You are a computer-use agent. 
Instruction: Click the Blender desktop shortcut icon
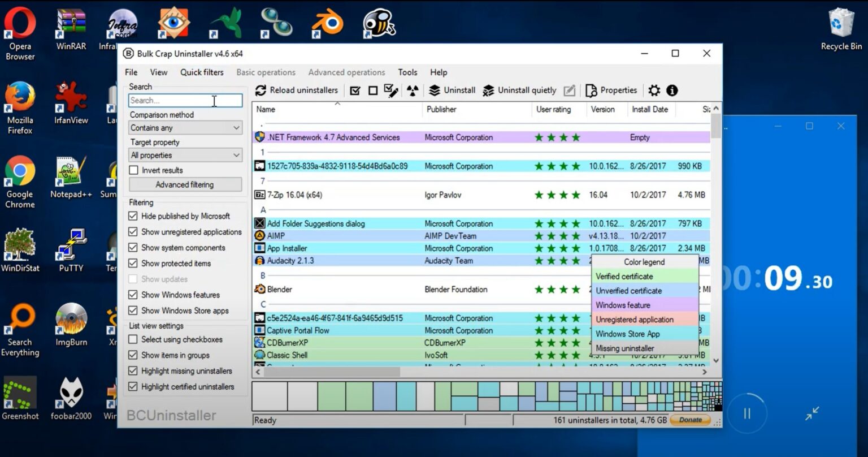[327, 24]
